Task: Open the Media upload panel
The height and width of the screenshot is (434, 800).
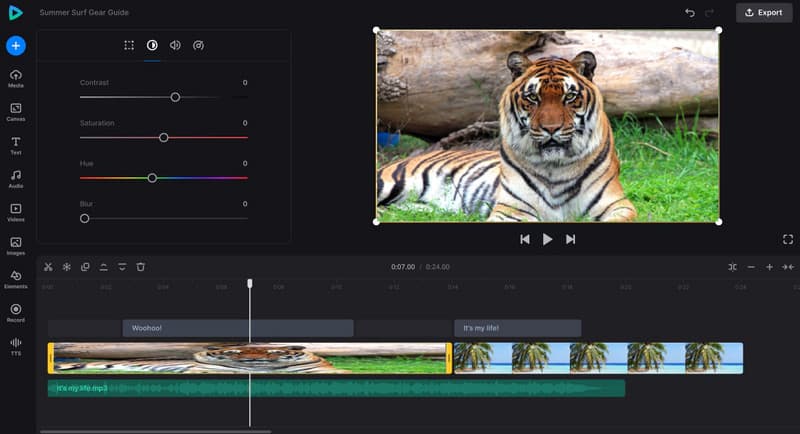Action: point(16,78)
